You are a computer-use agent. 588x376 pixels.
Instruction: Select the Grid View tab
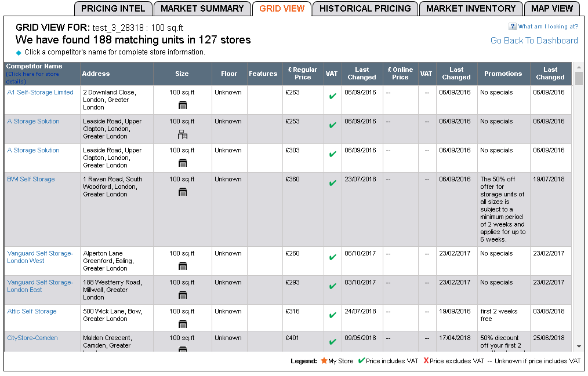[282, 9]
